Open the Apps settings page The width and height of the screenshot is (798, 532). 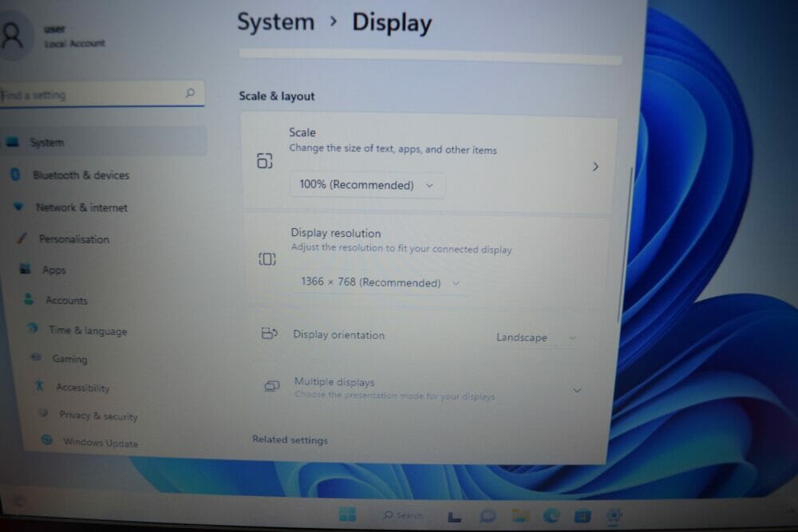tap(54, 270)
